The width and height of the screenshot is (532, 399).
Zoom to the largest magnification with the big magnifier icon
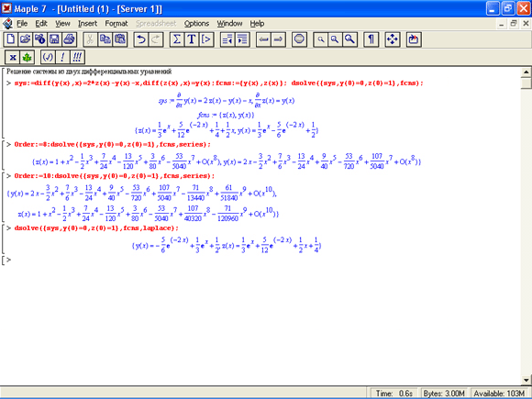tap(349, 39)
